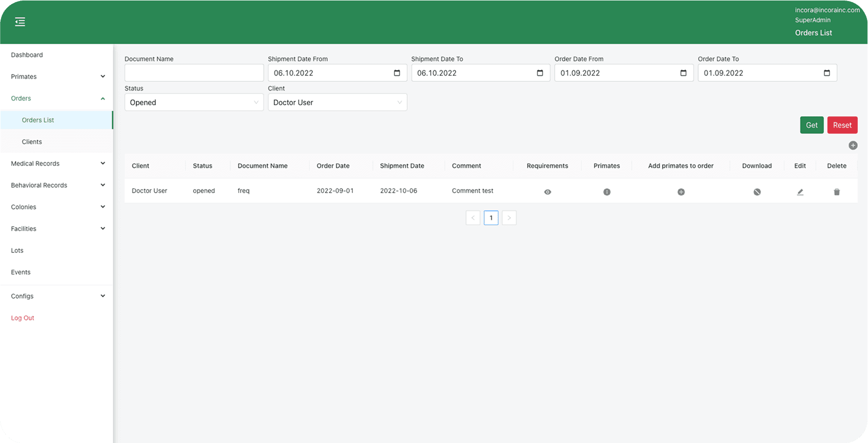This screenshot has width=868, height=443.
Task: Click the download icon for freq order
Action: (x=757, y=192)
